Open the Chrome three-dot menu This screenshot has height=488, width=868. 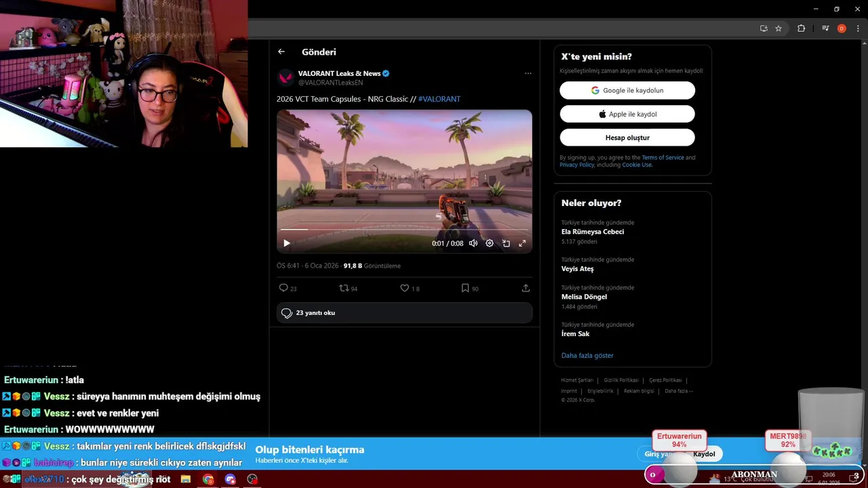[858, 28]
